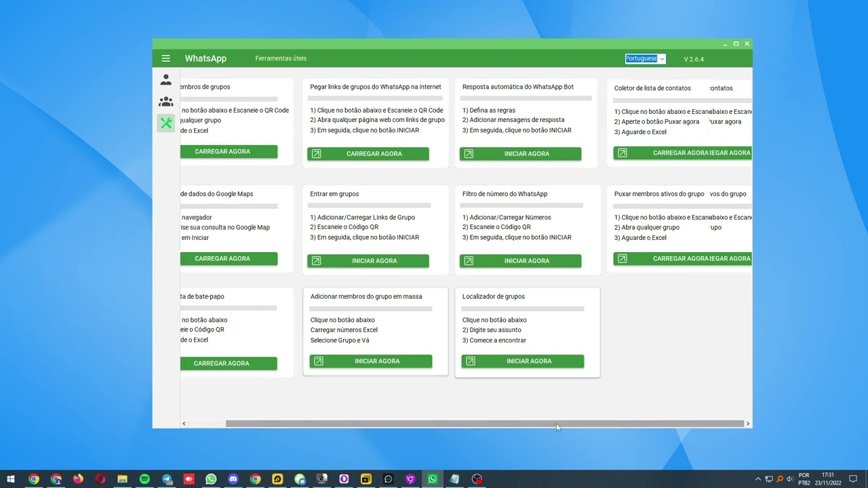Click the Entrar em grupos heading
The image size is (868, 488).
pyautogui.click(x=334, y=194)
